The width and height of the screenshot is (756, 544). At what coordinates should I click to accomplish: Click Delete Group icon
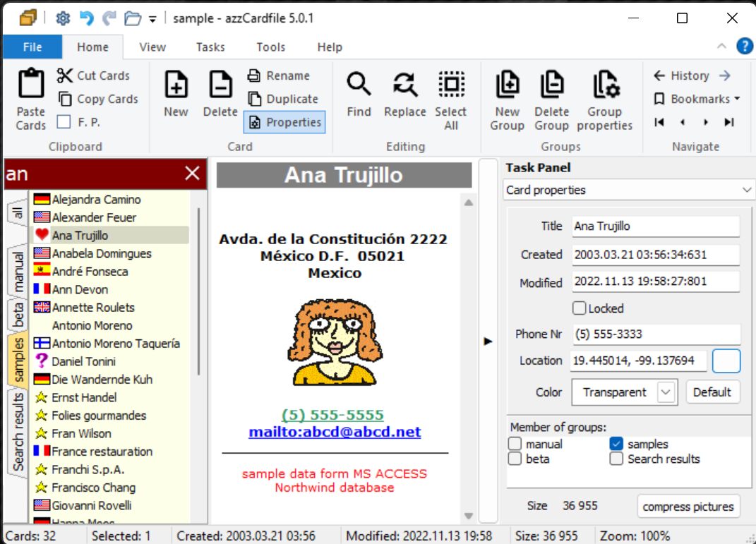pos(551,84)
